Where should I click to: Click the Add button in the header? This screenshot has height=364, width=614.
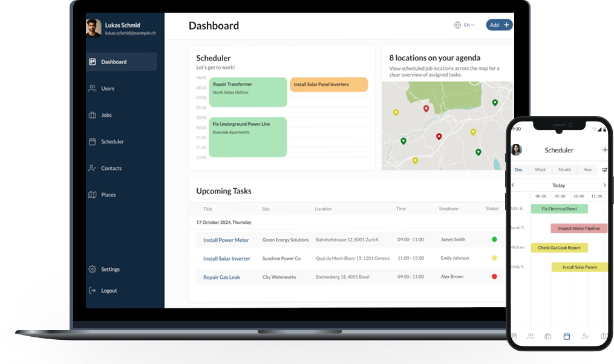[x=499, y=25]
